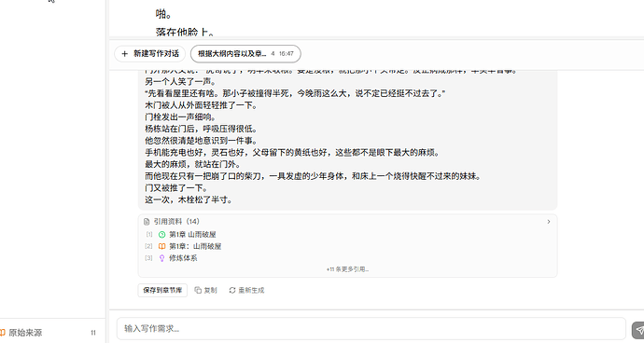This screenshot has height=343, width=644.
Task: Click the document icon beside 引用资料 (14)
Action: pyautogui.click(x=147, y=222)
